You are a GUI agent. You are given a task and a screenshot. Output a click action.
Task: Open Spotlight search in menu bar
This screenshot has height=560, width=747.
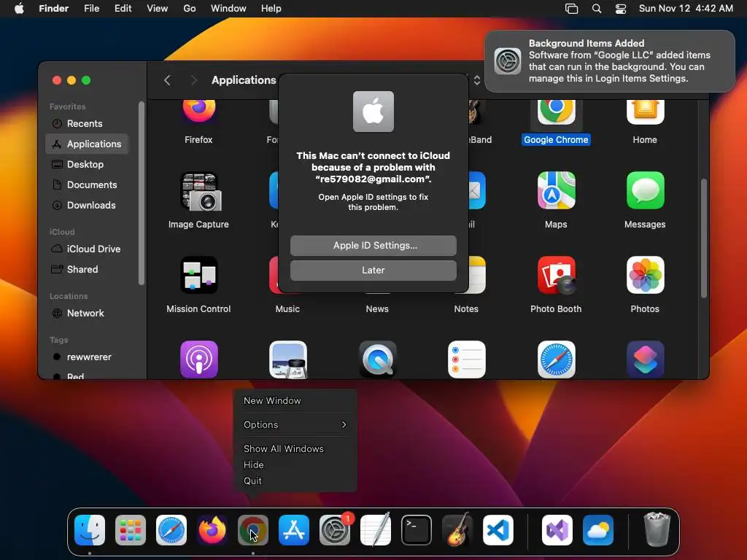[x=597, y=9]
